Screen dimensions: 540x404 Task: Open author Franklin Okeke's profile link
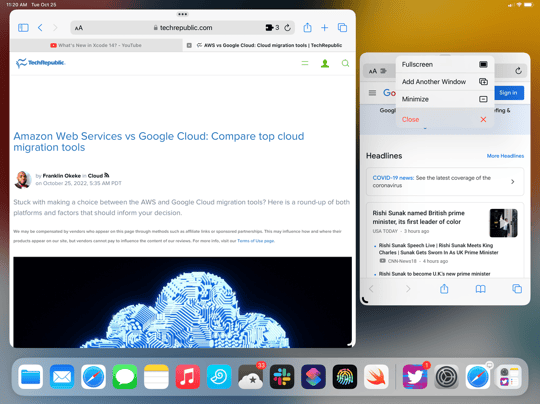pyautogui.click(x=62, y=176)
